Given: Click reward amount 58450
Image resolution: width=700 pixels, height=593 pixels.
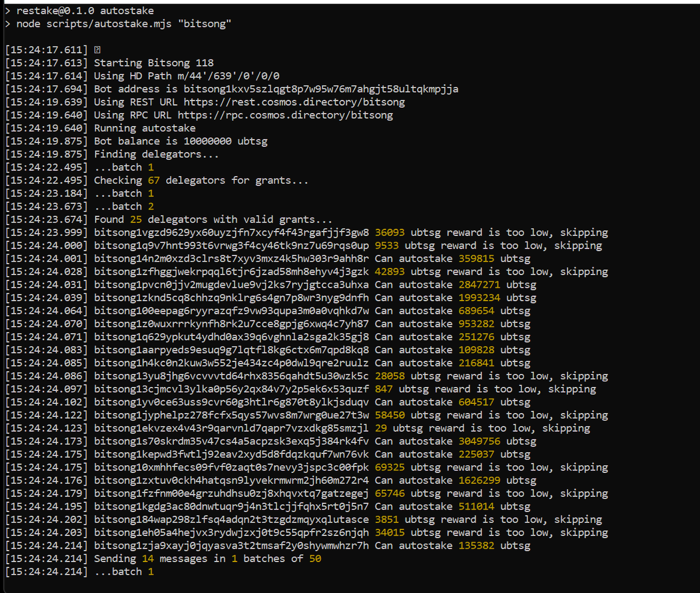Looking at the screenshot, I should pos(390,415).
